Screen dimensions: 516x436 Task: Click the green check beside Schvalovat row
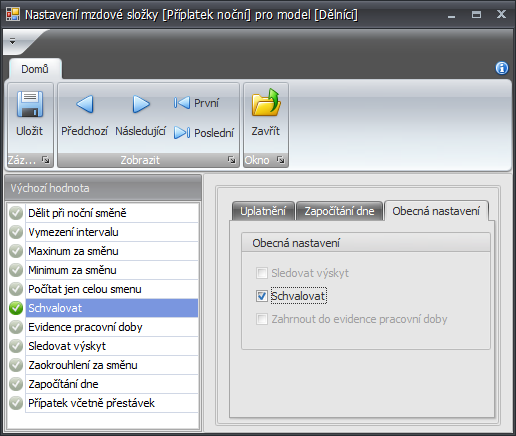16,308
